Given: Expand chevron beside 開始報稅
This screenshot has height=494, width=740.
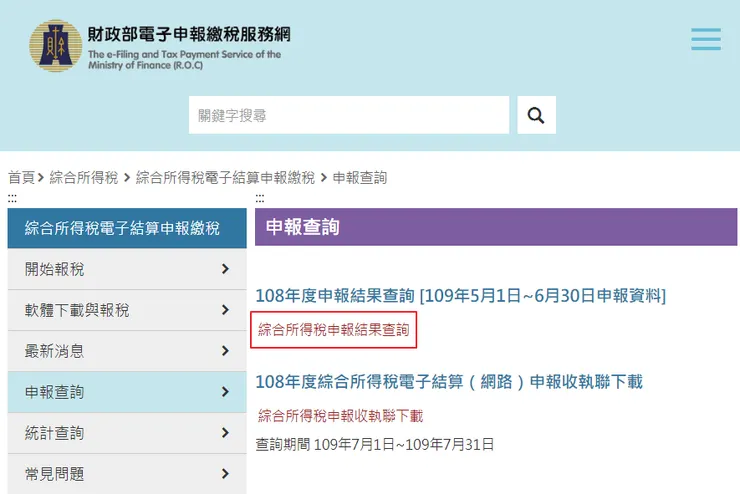Looking at the screenshot, I should pyautogui.click(x=225, y=269).
